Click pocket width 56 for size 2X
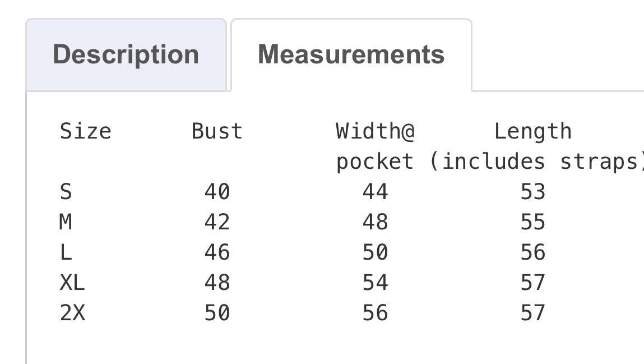Image resolution: width=644 pixels, height=364 pixels. (x=375, y=313)
